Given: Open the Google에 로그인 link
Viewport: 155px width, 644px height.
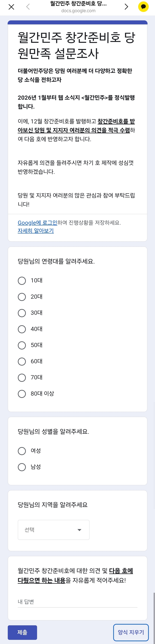Looking at the screenshot, I should [37, 223].
